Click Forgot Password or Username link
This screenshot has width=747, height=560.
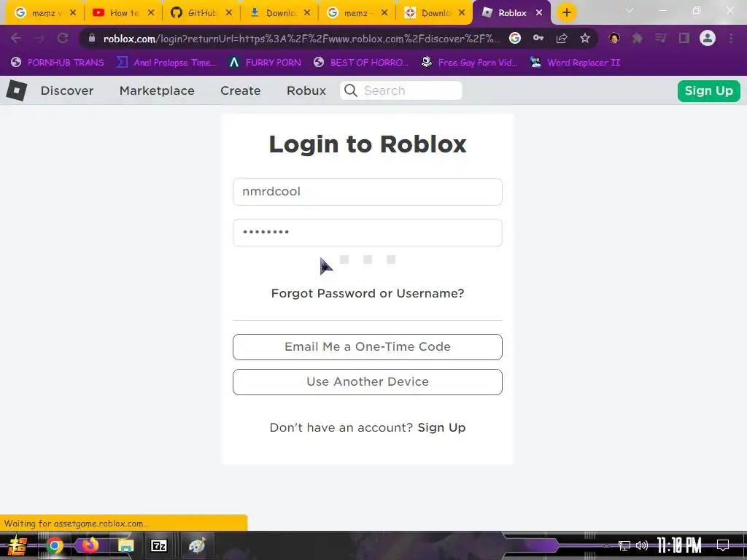point(368,293)
